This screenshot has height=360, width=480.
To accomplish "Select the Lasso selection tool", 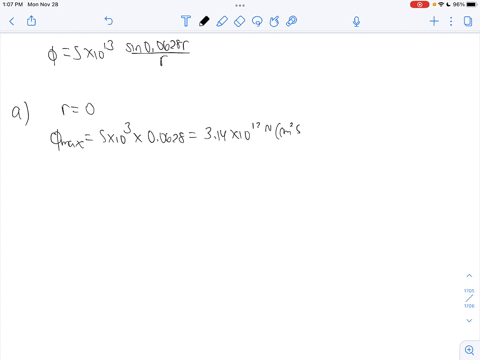I will click(257, 21).
